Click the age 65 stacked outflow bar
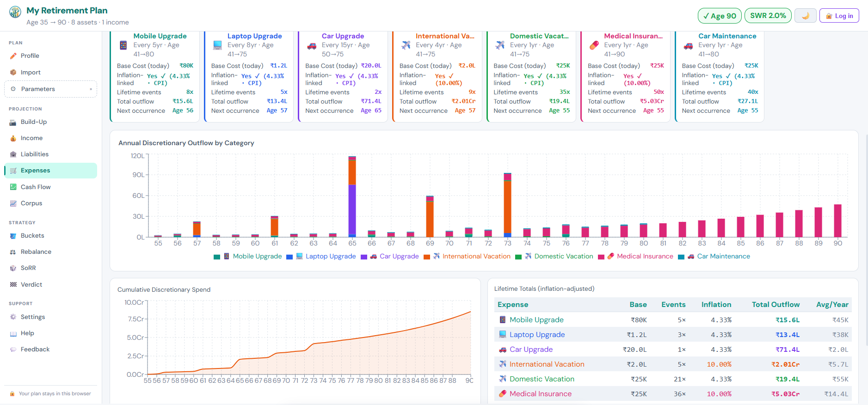Screen dimensions: 868x405 tap(352, 197)
